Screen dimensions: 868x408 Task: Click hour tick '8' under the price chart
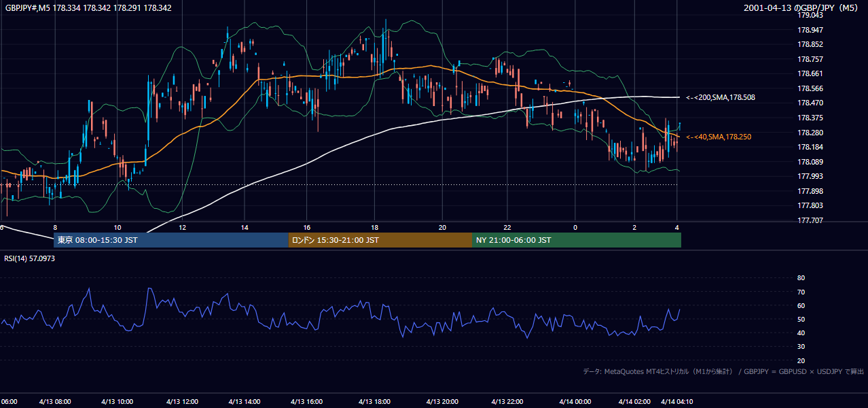point(55,227)
